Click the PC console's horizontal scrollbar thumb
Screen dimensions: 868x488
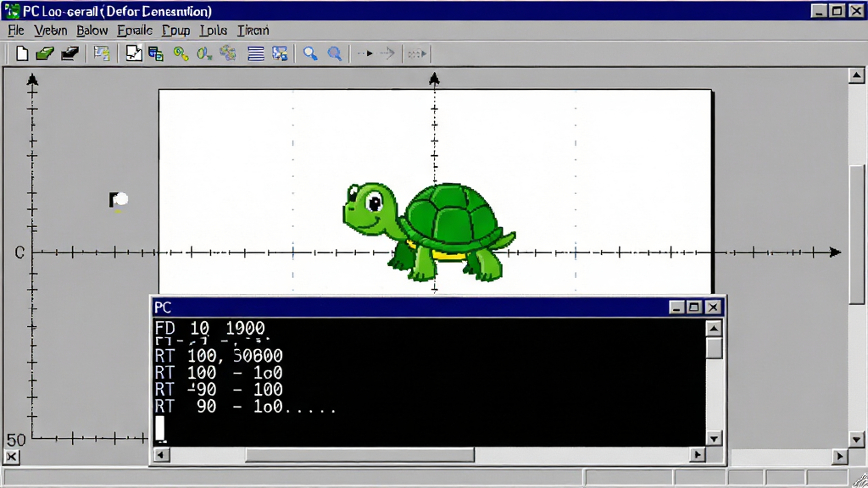(x=359, y=455)
